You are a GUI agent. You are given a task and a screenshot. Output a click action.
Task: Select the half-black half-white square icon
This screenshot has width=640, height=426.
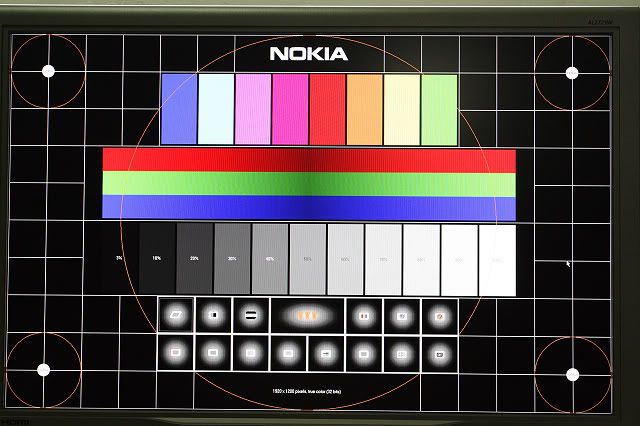click(x=213, y=315)
